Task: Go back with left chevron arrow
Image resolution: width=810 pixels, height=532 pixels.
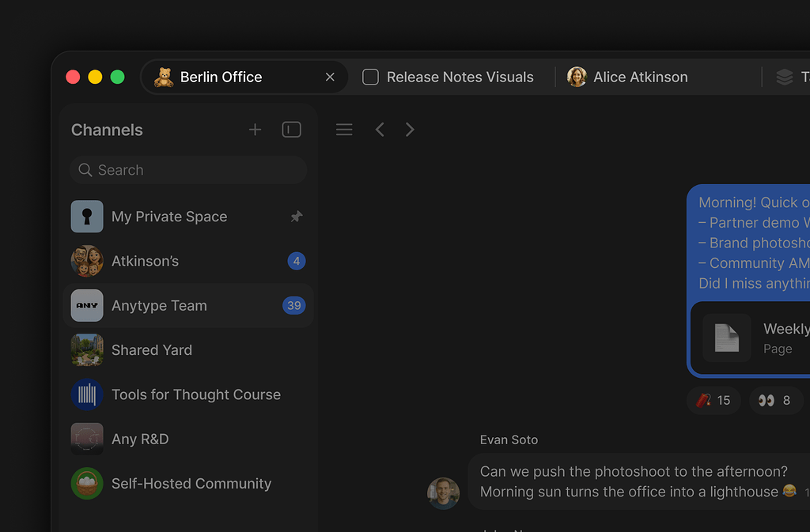Action: [380, 130]
